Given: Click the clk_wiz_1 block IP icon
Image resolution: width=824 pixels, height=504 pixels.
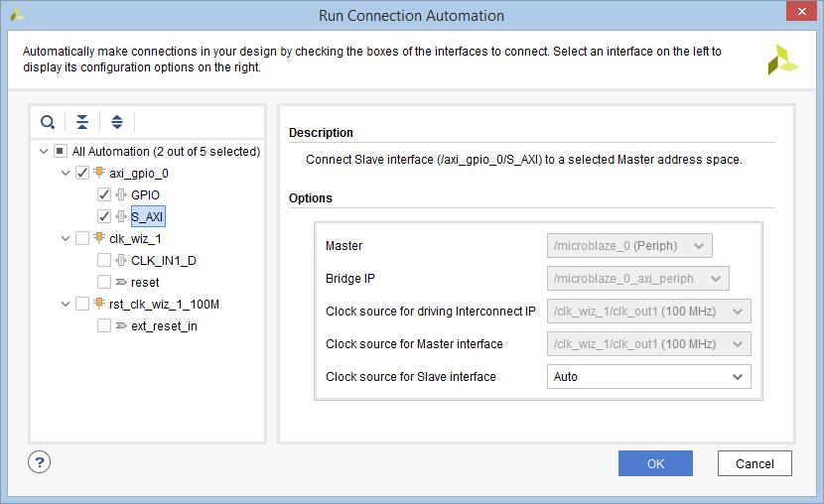Looking at the screenshot, I should 99,238.
